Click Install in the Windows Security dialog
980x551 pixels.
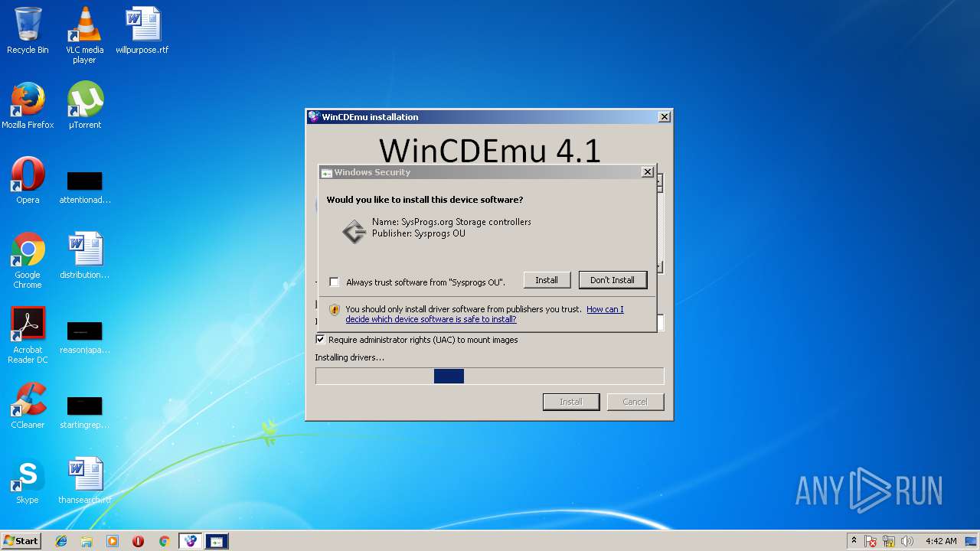[547, 280]
